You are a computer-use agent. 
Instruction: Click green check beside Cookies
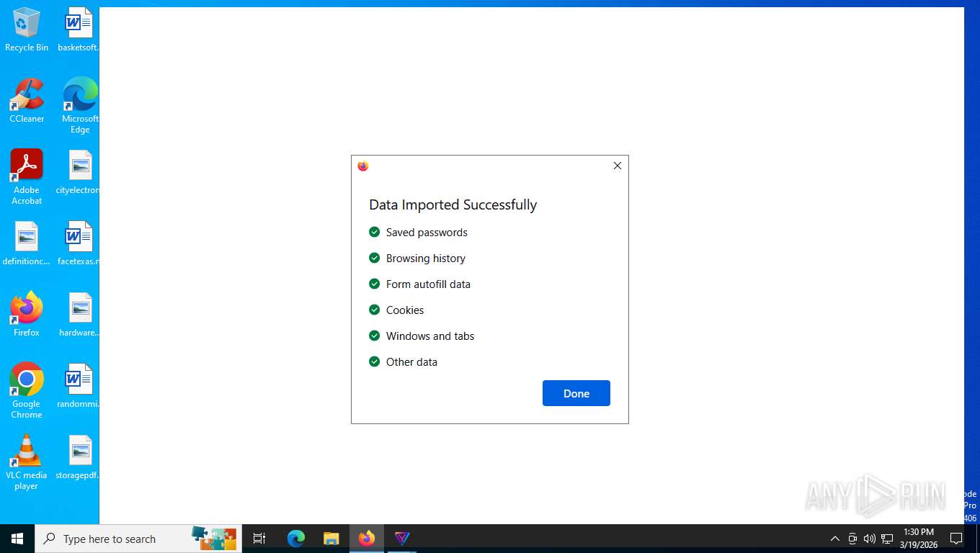coord(374,310)
